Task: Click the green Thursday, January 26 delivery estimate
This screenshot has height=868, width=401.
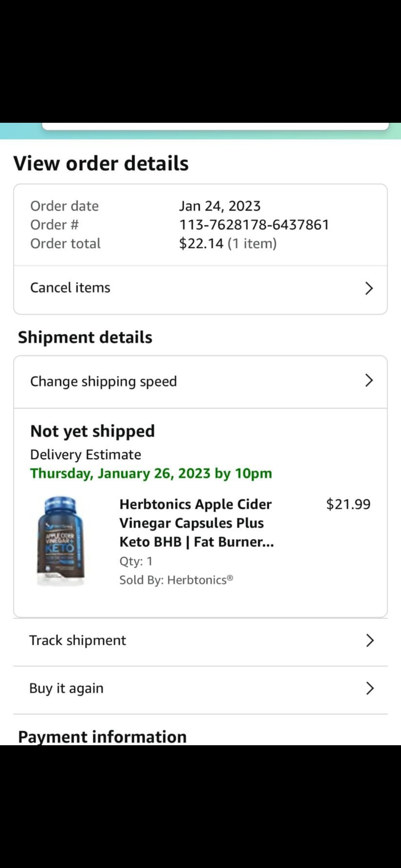Action: 151,474
